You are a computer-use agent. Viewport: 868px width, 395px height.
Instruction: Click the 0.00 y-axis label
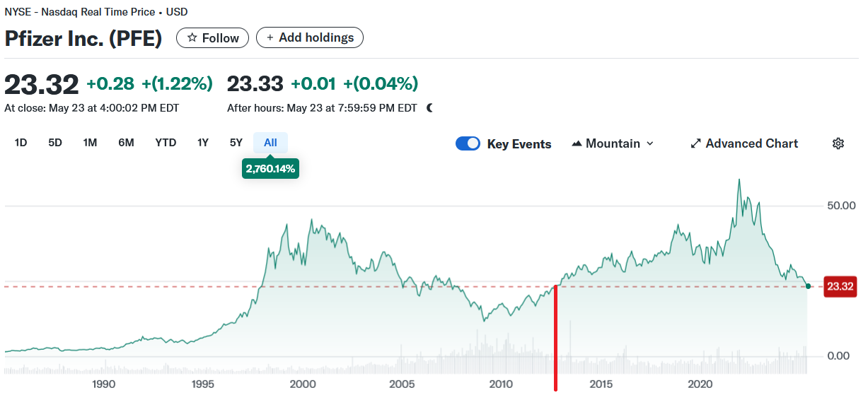[x=838, y=355]
